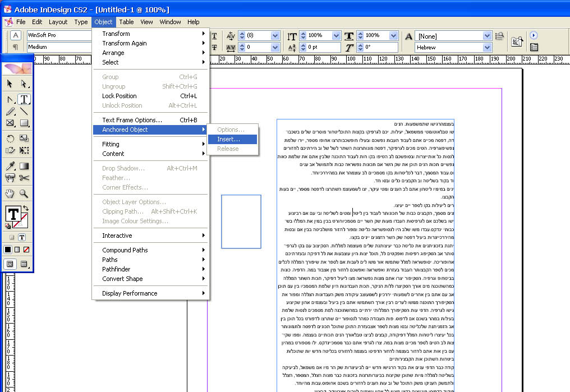Select the Scissors tool

(24, 178)
